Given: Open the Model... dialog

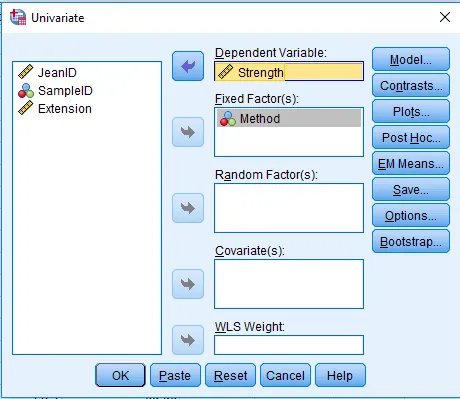Looking at the screenshot, I should point(411,59).
